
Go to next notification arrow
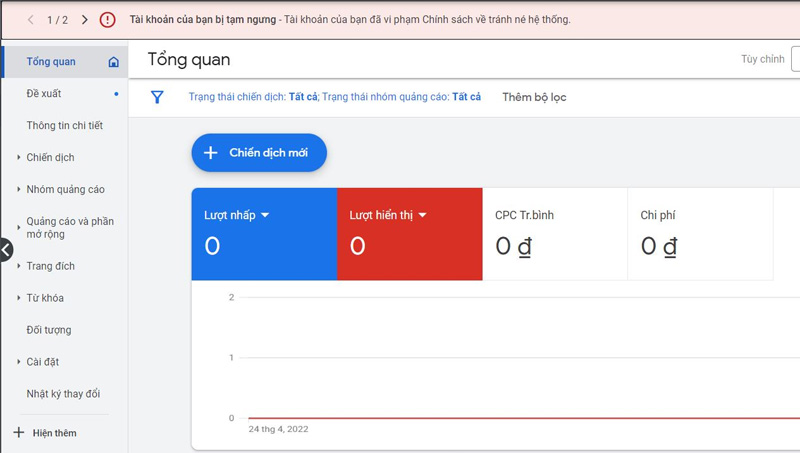(x=84, y=19)
